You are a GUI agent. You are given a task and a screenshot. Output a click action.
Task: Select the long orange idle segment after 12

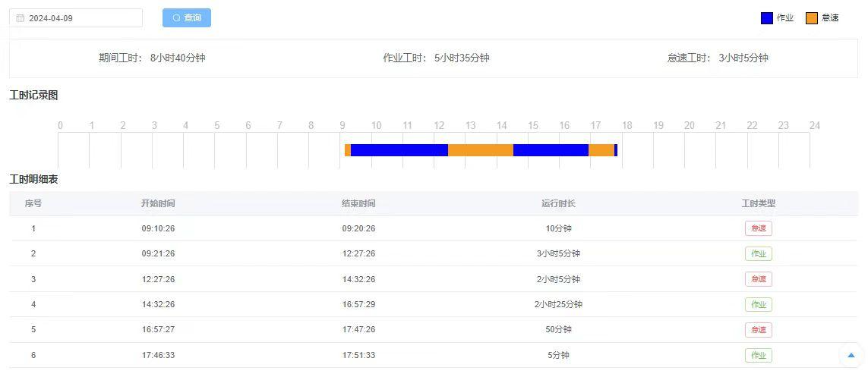click(x=480, y=150)
